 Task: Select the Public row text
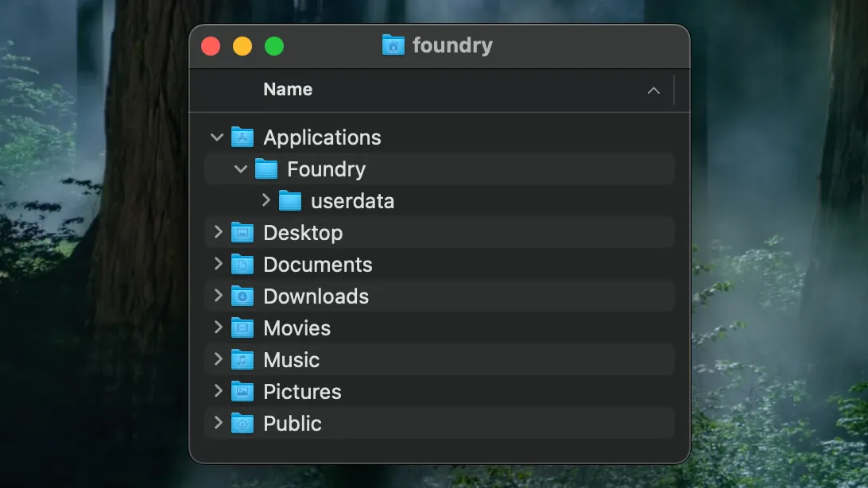click(293, 424)
